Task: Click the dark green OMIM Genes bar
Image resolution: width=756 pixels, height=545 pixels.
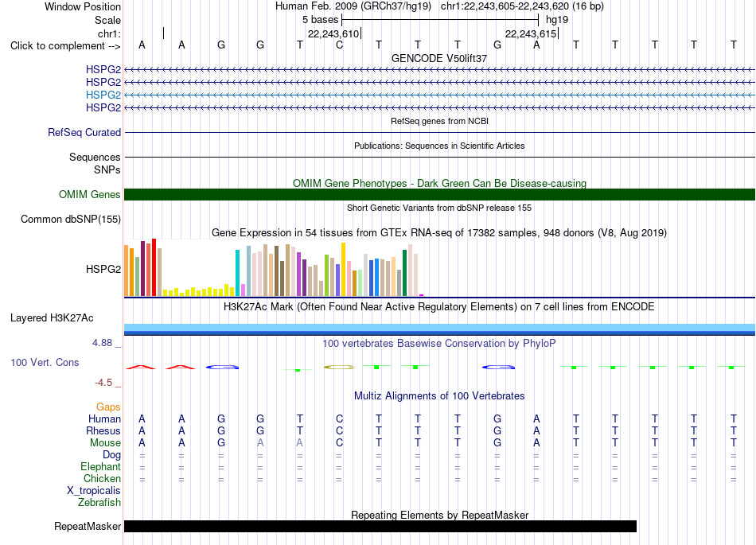Action: (440, 195)
